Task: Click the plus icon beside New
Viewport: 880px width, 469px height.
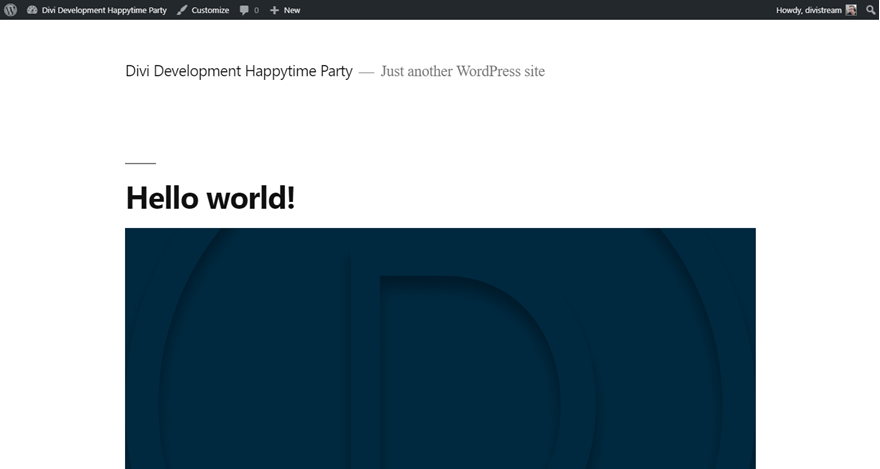Action: point(274,10)
